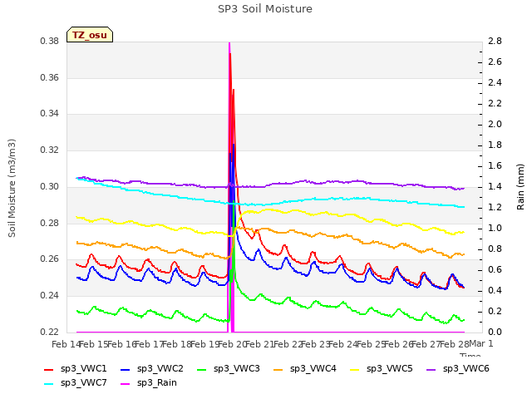
Task: Click the chart title SP3 Soil Moisture
Action: pos(265,9)
